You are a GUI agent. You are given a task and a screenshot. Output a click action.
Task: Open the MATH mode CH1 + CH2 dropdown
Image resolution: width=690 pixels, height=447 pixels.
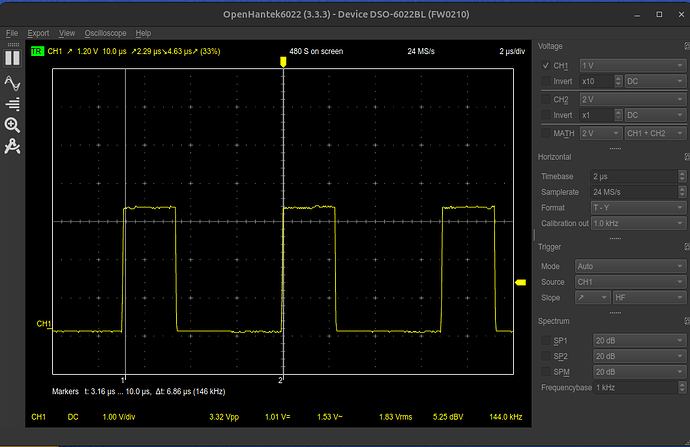click(x=652, y=132)
